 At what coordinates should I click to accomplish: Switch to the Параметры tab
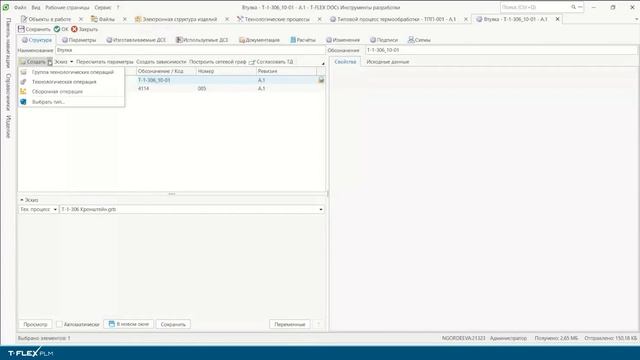[x=79, y=40]
